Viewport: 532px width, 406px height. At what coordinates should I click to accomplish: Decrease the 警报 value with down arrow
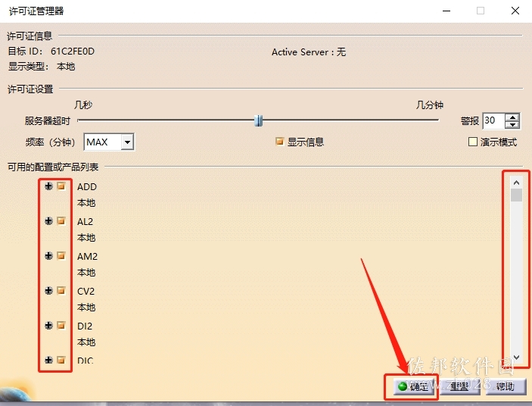point(512,124)
